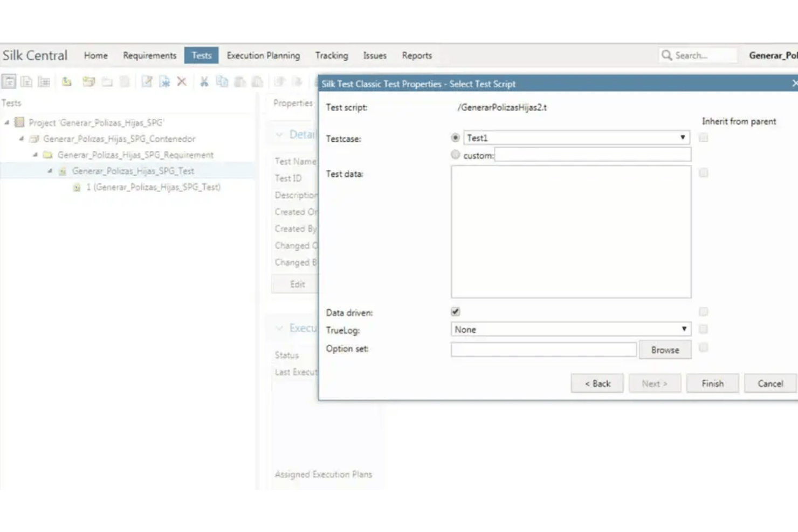Click the custom testcase text field
The width and height of the screenshot is (798, 532).
pos(593,155)
